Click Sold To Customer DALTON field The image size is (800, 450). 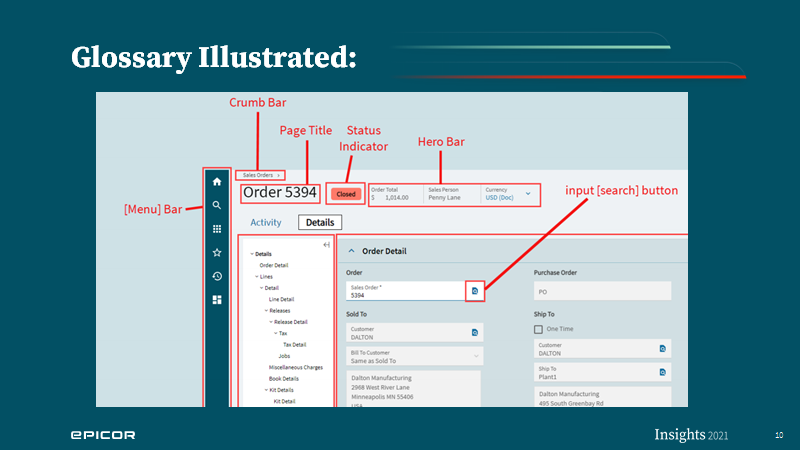pos(414,333)
